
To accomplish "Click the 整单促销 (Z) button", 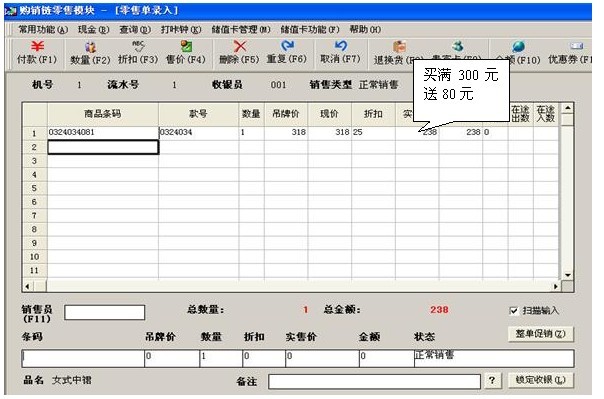I will (540, 334).
